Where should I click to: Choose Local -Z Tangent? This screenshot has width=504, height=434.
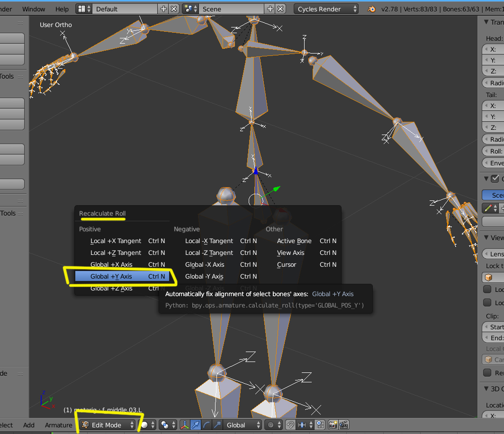pos(217,253)
